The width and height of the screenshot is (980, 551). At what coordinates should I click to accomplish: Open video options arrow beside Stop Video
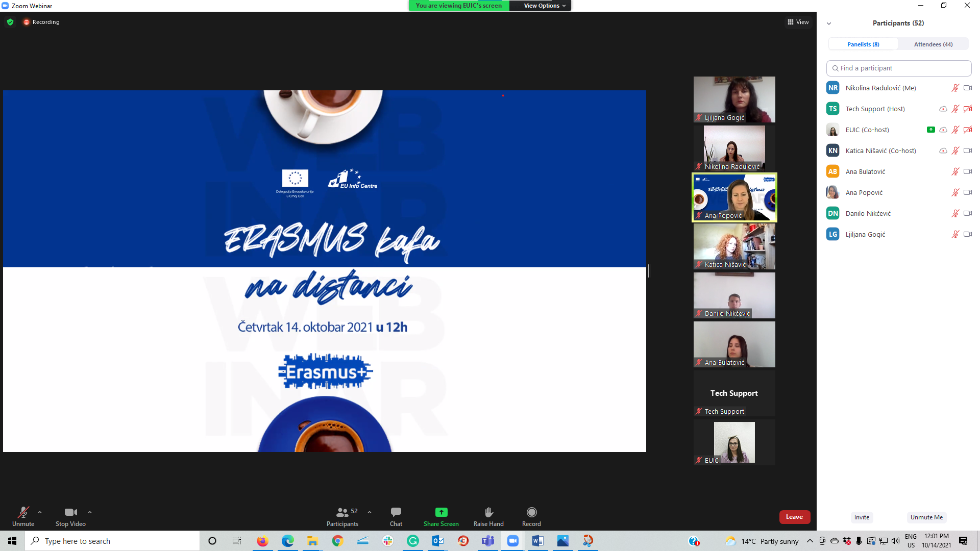pyautogui.click(x=90, y=512)
